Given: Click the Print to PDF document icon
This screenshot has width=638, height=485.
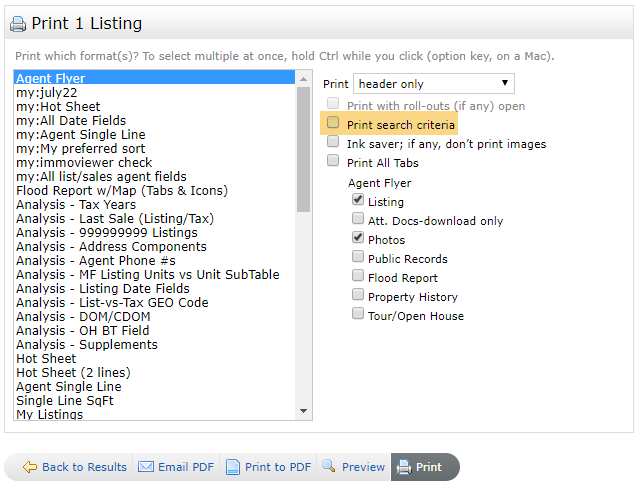Looking at the screenshot, I should [x=232, y=467].
